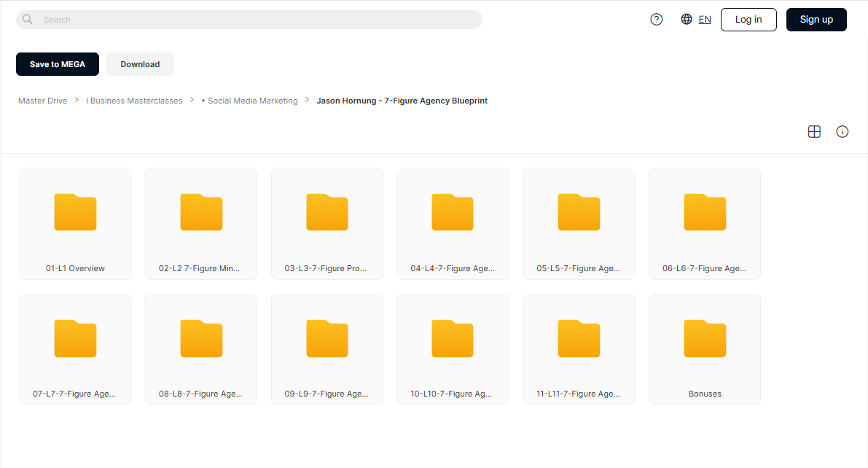Open the 05-L5-7-Figure Age... folder icon
The image size is (868, 468).
click(x=579, y=212)
